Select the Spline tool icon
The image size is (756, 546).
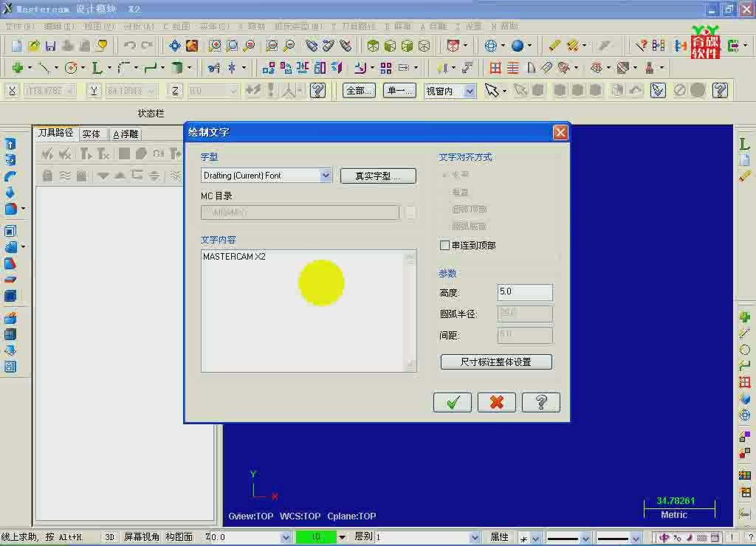point(151,68)
